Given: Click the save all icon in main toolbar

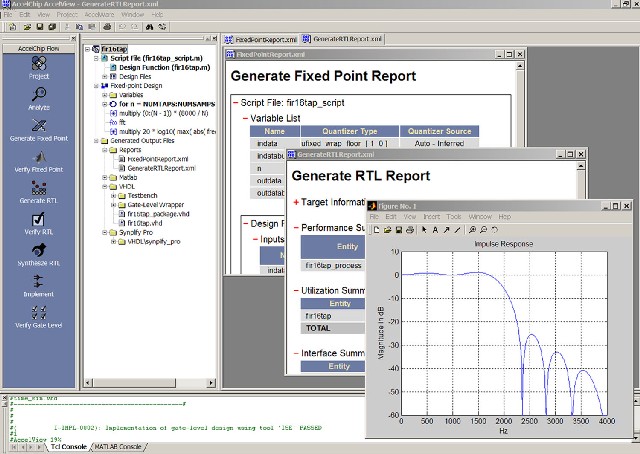Looking at the screenshot, I should click(x=52, y=27).
